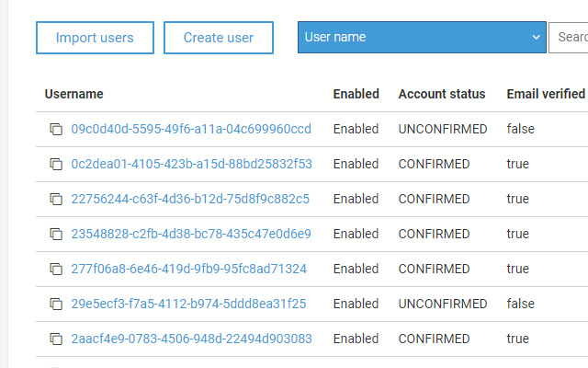Open user 277f06a8-6e46-419d-9fb9-95fc8ad71324
Viewport: 588px width, 368px height.
189,269
